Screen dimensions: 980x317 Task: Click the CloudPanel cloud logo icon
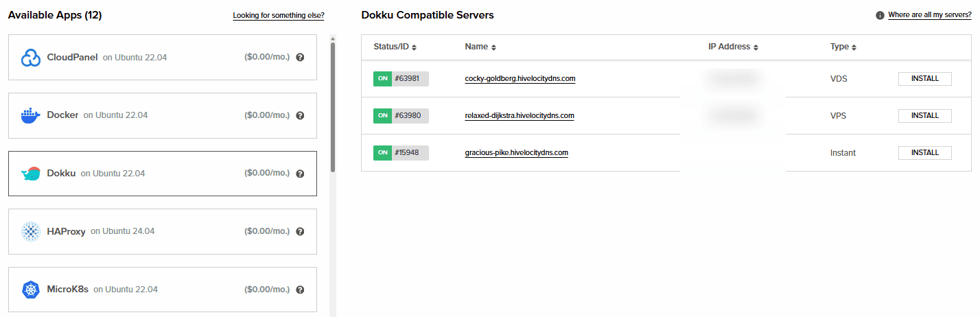[x=31, y=58]
